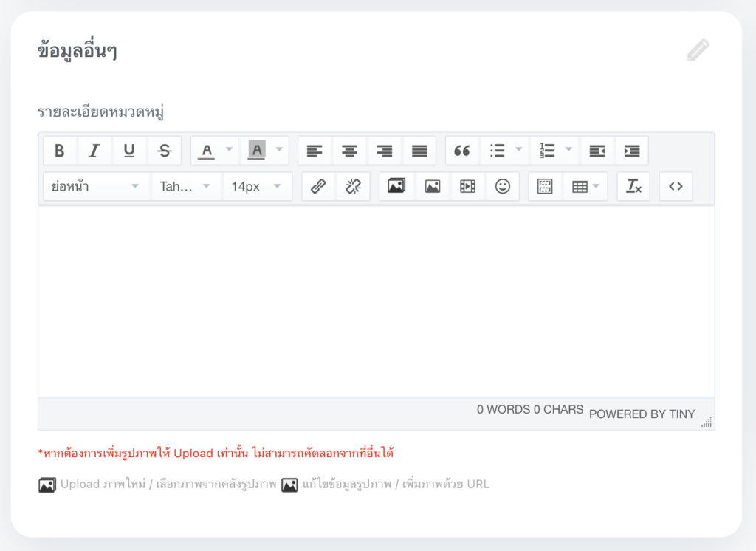Screen dimensions: 756x551
Task: Open the table insertion dropdown arrow
Action: 596,186
